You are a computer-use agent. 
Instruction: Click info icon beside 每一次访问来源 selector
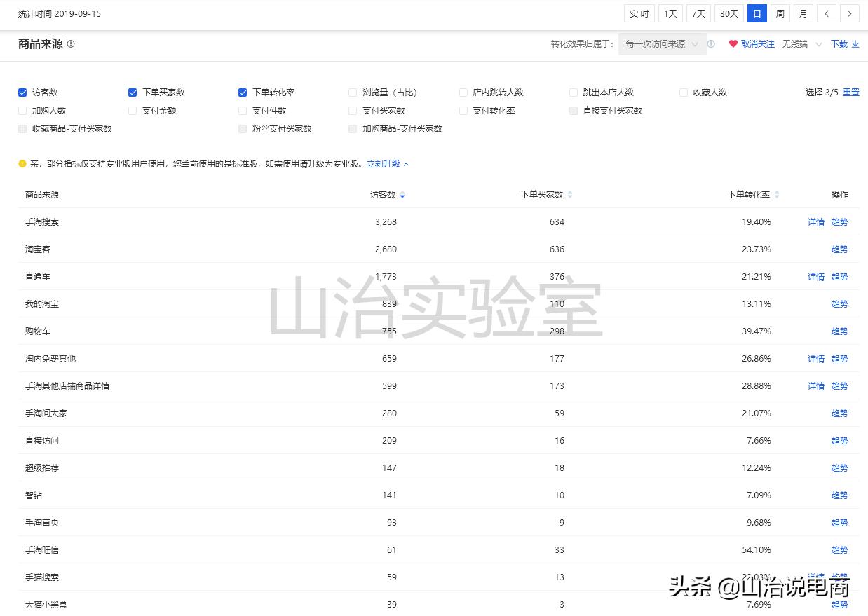(x=711, y=43)
